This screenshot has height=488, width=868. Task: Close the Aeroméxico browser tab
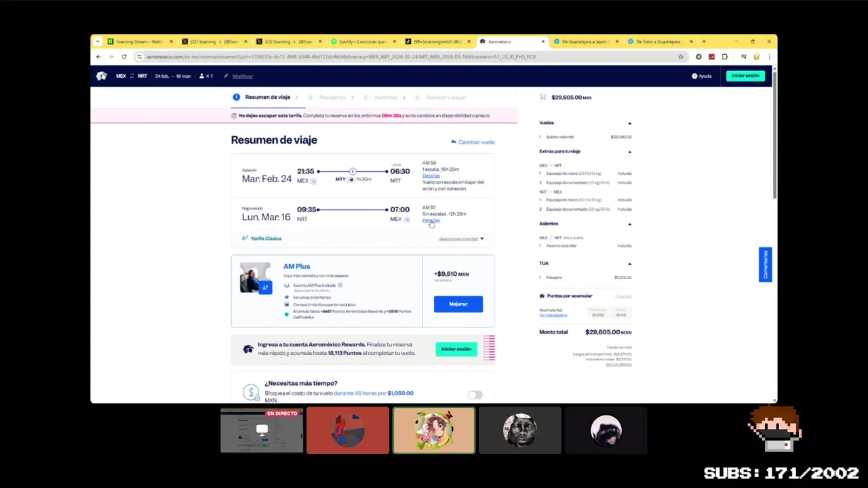(542, 41)
